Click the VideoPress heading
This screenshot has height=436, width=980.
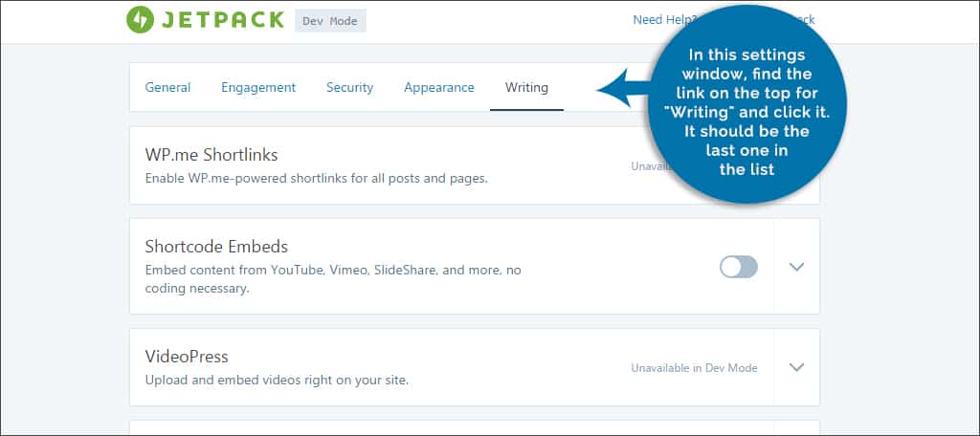[x=187, y=357]
